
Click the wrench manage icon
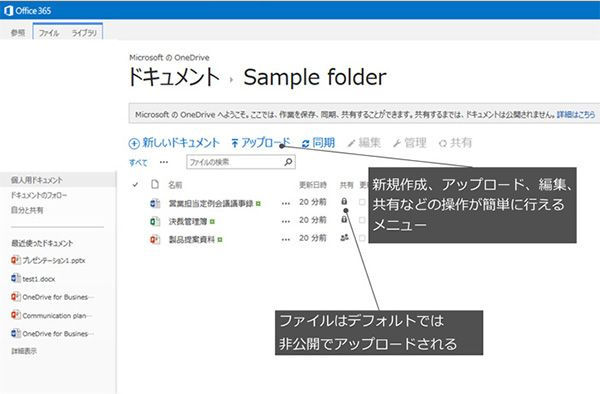click(x=397, y=144)
